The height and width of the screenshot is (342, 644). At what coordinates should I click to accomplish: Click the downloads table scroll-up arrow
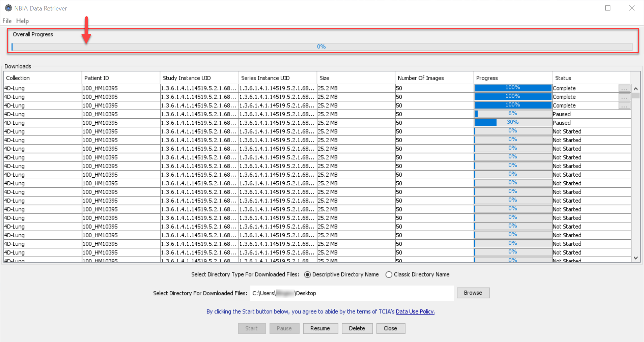coord(636,89)
